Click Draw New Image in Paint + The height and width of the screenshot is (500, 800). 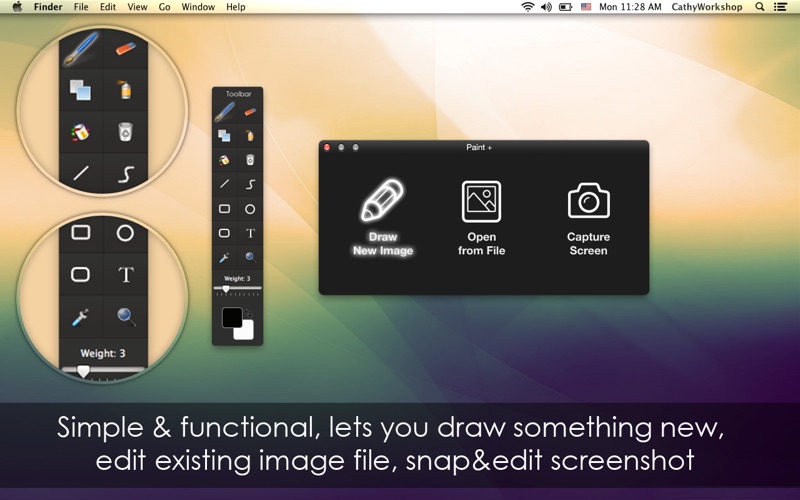point(383,218)
